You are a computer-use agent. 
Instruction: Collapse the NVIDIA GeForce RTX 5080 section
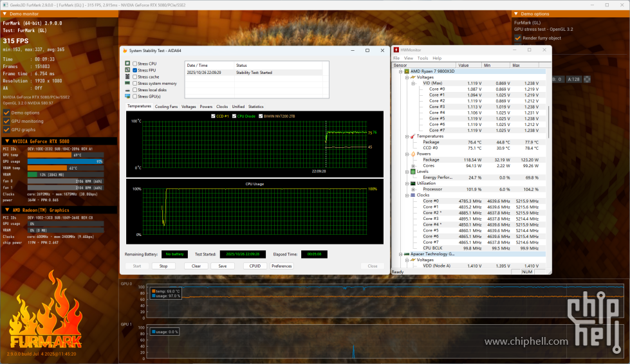(x=6, y=141)
